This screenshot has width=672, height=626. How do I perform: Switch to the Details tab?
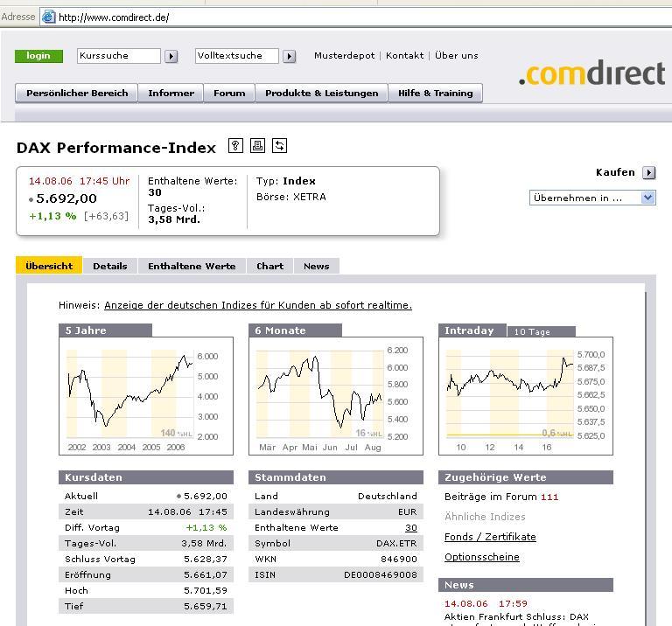click(x=110, y=266)
